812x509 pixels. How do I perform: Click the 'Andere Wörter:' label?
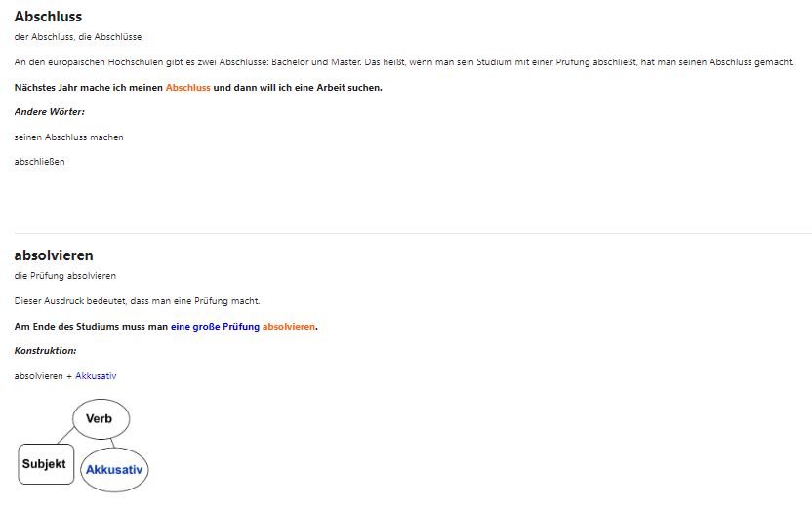tap(49, 112)
